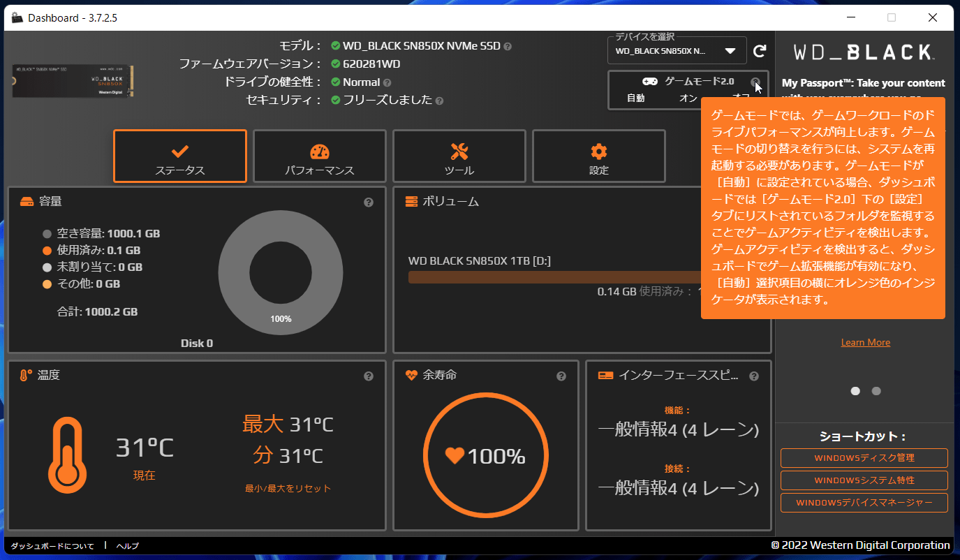The width and height of the screenshot is (960, 560).
Task: Select the first carousel dot
Action: point(855,391)
